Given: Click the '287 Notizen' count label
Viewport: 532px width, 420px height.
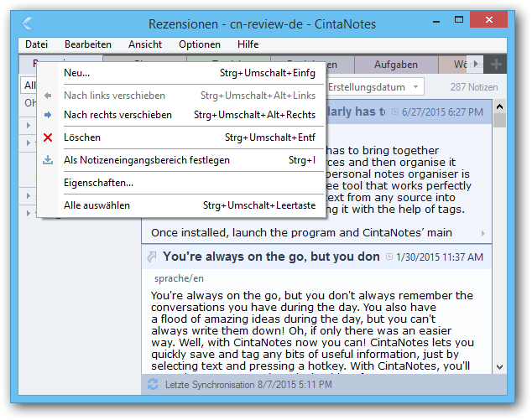Looking at the screenshot, I should coord(474,87).
